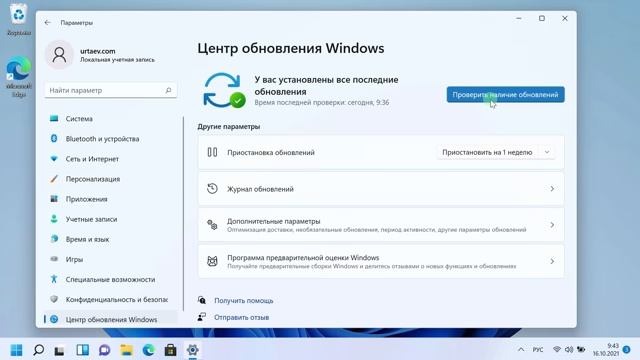Open the clock and date in taskbar
Viewport: 640px width, 360px height.
606,350
